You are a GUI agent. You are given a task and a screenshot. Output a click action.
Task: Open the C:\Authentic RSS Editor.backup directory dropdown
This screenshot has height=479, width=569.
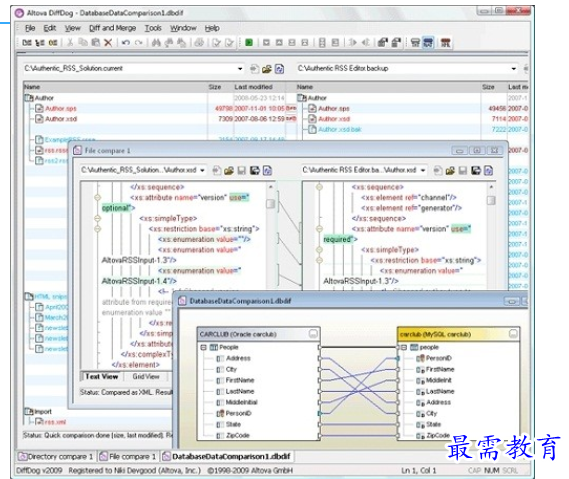click(513, 69)
